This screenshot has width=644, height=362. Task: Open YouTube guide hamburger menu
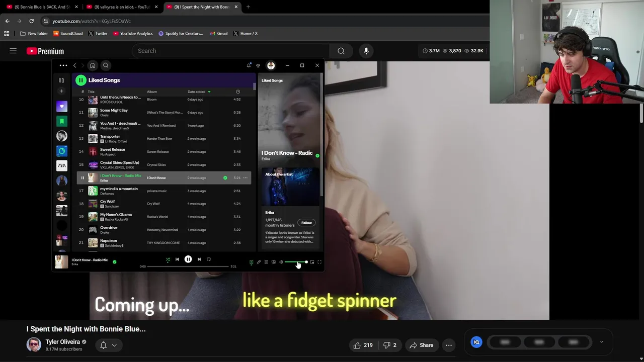click(x=13, y=51)
